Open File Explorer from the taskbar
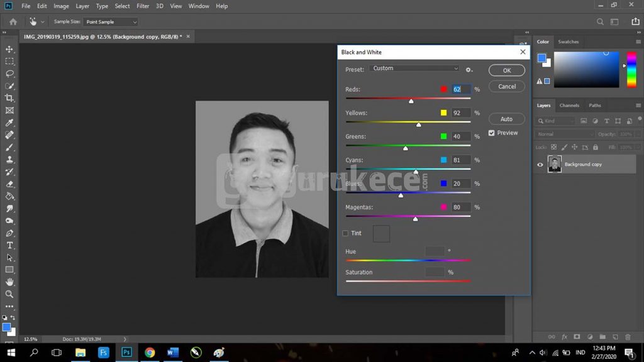The image size is (644, 362). click(80, 353)
